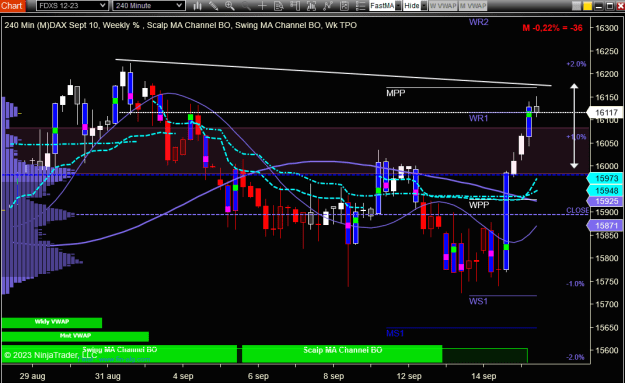This screenshot has width=625, height=383.
Task: Open the FDXS 12-23 instrument dropdown
Action: pyautogui.click(x=72, y=6)
